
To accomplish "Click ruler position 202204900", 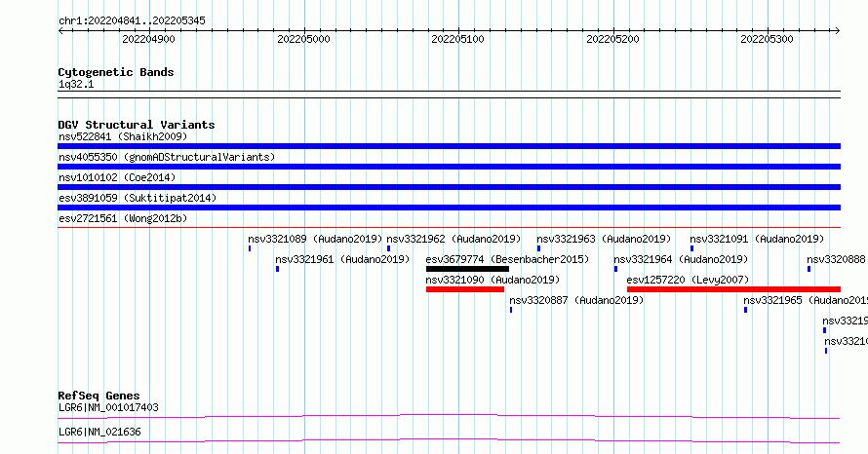I will [x=148, y=39].
